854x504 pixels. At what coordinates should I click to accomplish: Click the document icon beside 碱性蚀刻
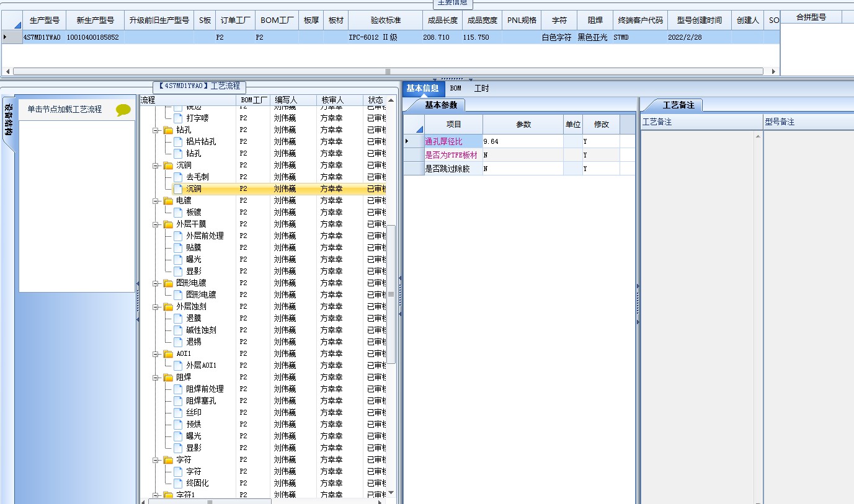tap(178, 330)
